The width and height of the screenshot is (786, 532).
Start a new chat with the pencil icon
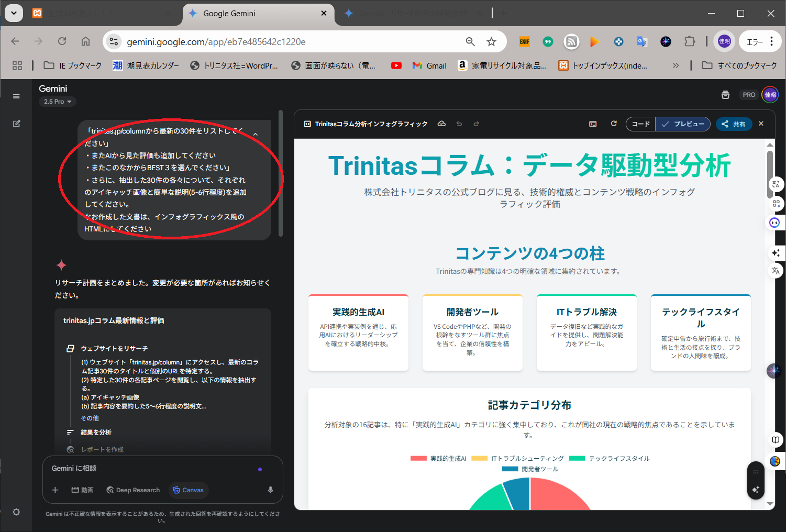coord(16,124)
